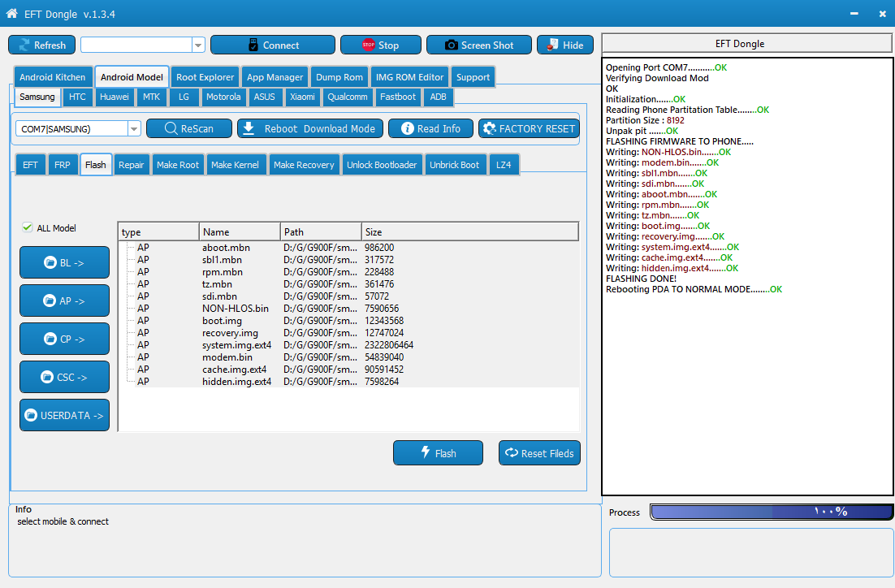Screen dimensions: 895x588
Task: Open the ADB tab
Action: coord(438,97)
